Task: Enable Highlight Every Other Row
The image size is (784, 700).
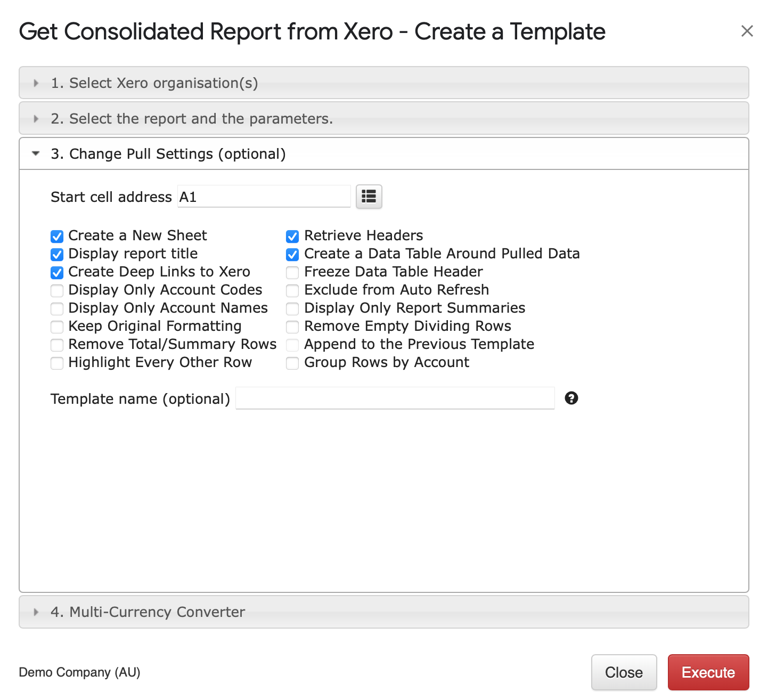Action: [x=57, y=363]
